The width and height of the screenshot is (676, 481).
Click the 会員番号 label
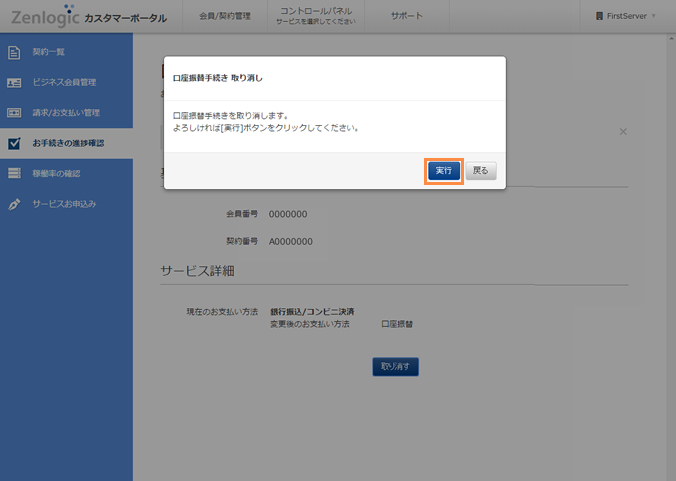point(241,214)
